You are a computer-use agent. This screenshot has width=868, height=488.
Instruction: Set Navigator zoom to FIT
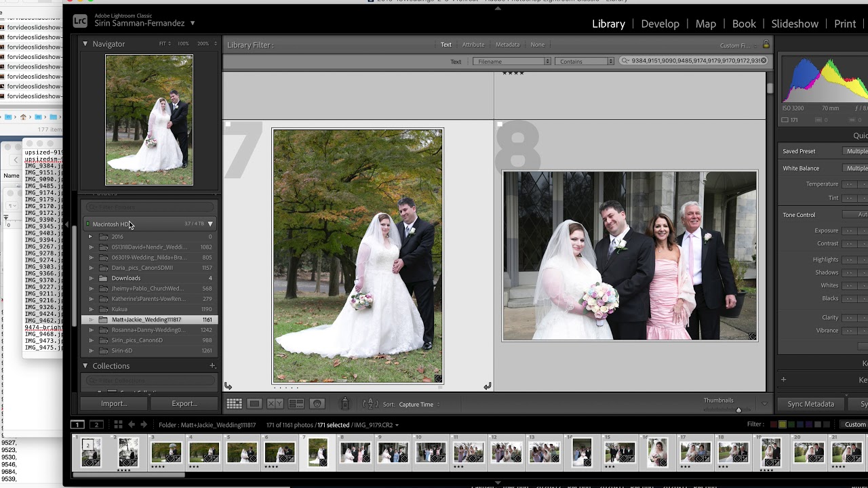tap(163, 43)
